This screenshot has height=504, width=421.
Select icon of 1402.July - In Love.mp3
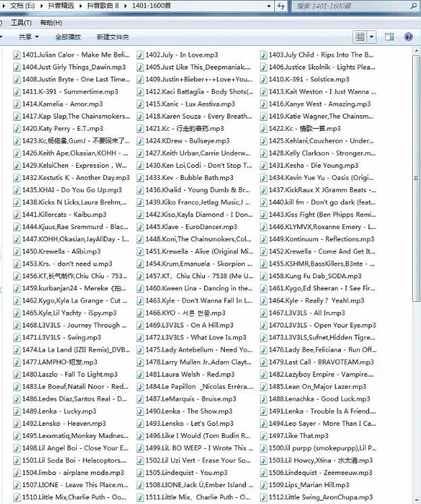tap(140, 55)
